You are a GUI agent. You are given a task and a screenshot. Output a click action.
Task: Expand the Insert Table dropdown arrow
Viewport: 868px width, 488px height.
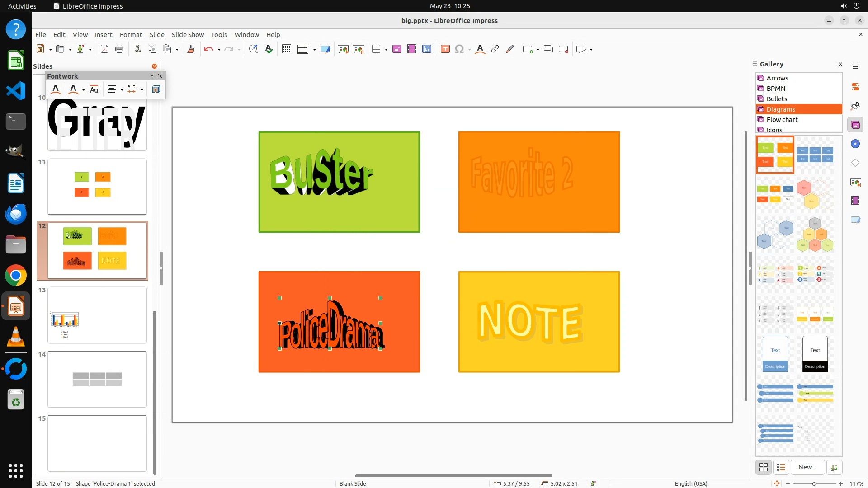(x=386, y=49)
